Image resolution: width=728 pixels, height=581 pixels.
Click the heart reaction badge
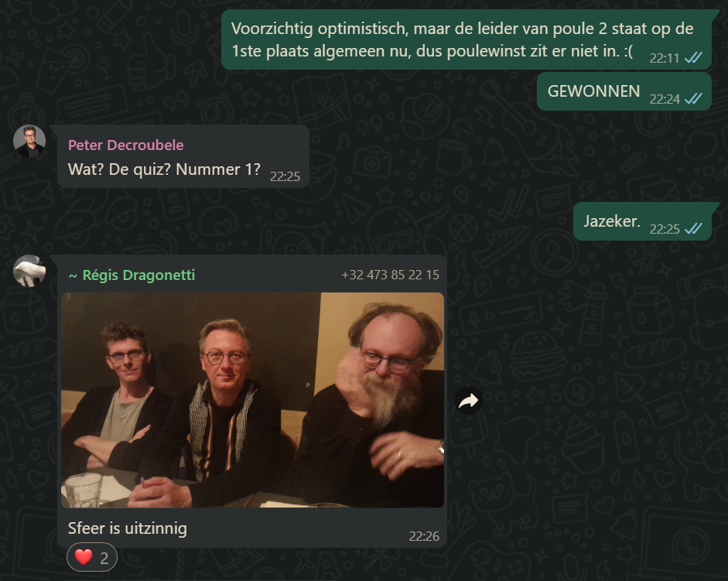click(x=92, y=557)
